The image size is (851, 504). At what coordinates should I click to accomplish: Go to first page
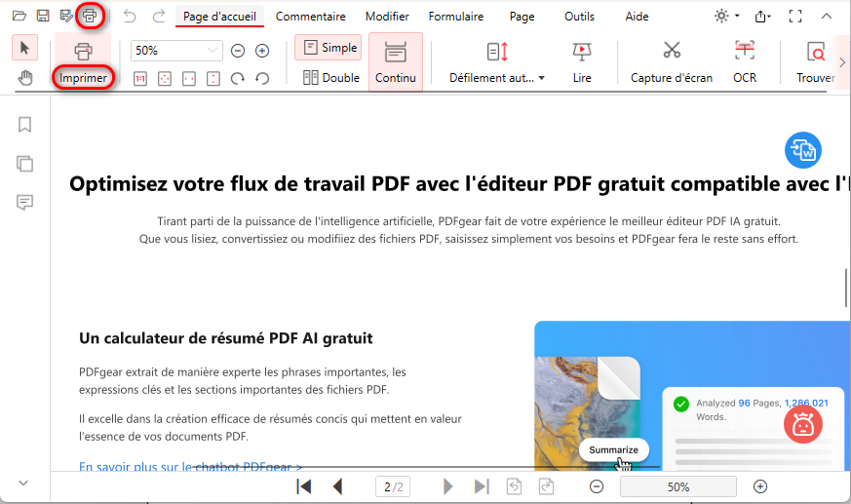pyautogui.click(x=304, y=486)
